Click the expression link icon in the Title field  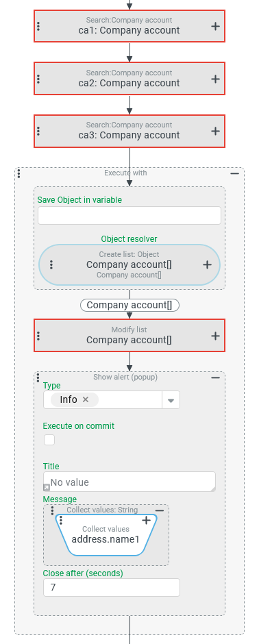click(x=47, y=488)
